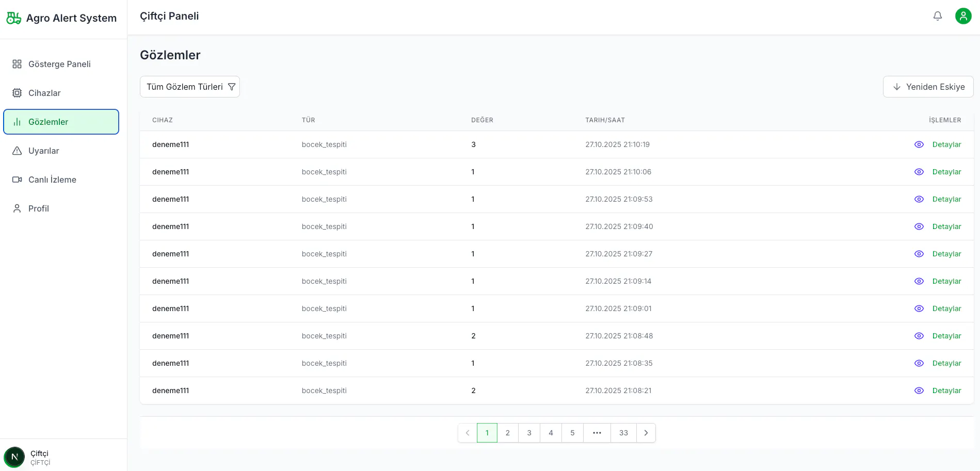Open the green user avatar menu
Screen dimensions: 980x471
(963, 16)
